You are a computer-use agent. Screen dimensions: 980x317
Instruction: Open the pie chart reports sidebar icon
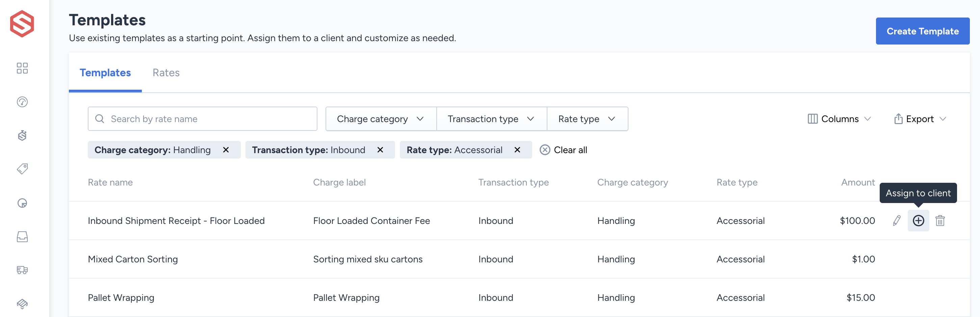coord(22,203)
